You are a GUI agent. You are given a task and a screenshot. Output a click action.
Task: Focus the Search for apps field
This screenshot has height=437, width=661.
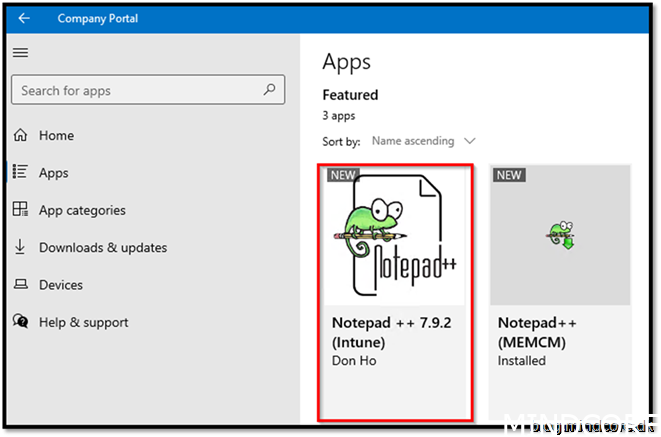(138, 90)
